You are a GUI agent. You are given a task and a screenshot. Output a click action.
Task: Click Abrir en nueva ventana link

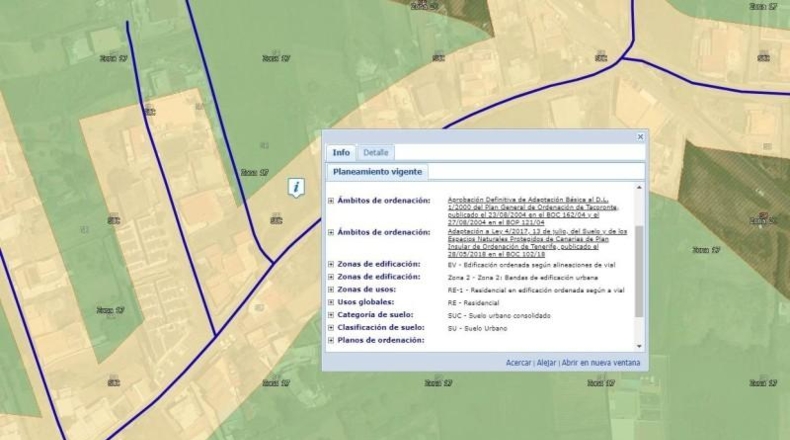click(601, 362)
